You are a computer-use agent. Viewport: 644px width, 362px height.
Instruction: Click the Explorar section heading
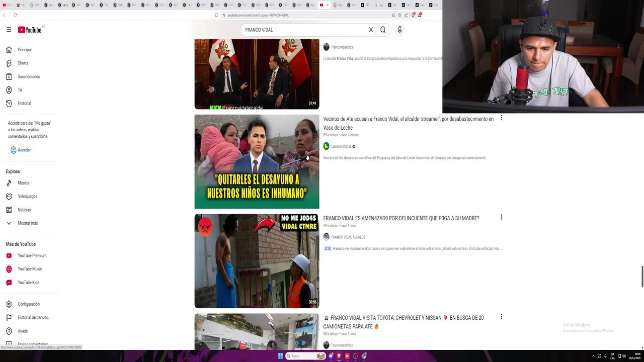(x=13, y=171)
